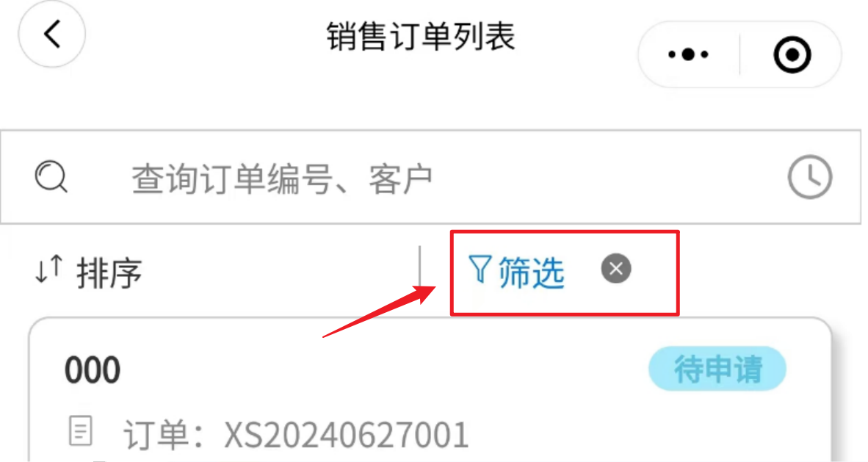Click the capsule menu divider line

(x=739, y=54)
